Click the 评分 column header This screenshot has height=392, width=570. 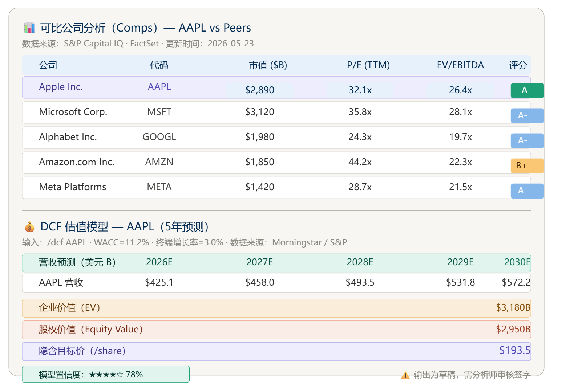[518, 65]
